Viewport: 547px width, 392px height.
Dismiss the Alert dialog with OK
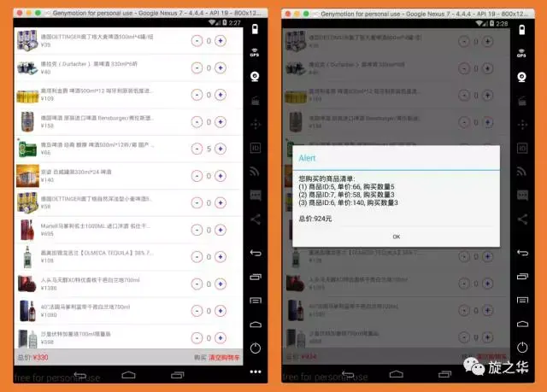(x=397, y=237)
